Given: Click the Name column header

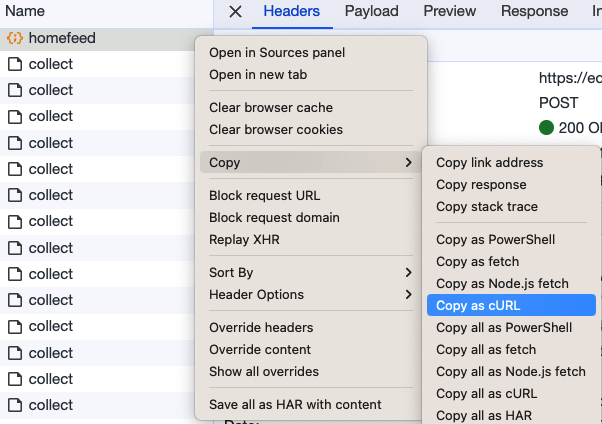Looking at the screenshot, I should click(26, 12).
